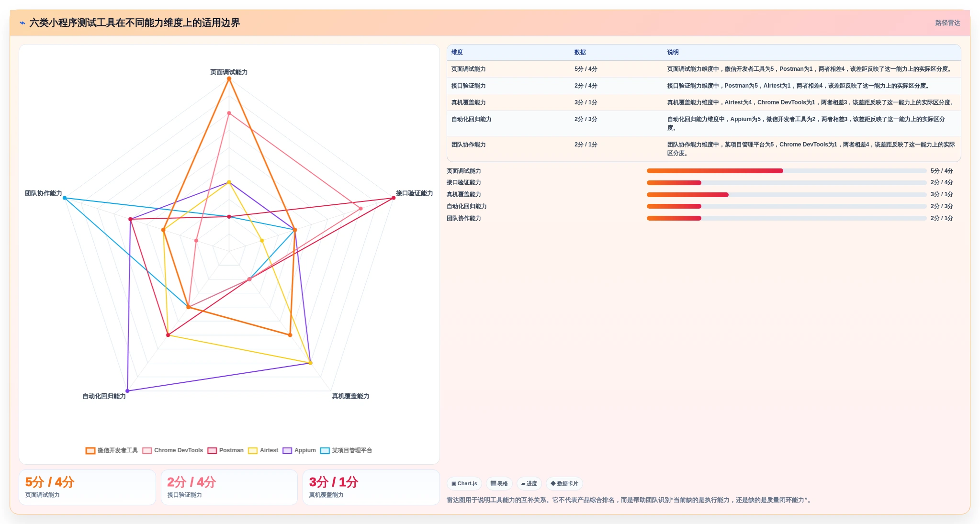Toggle the Airtest legend entry
The image size is (980, 524).
tap(263, 450)
